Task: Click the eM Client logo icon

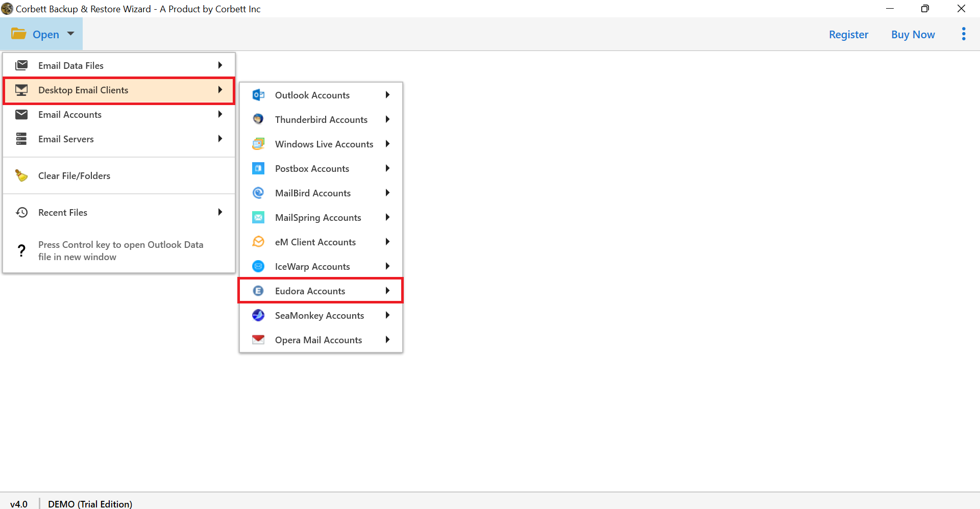Action: [x=258, y=242]
